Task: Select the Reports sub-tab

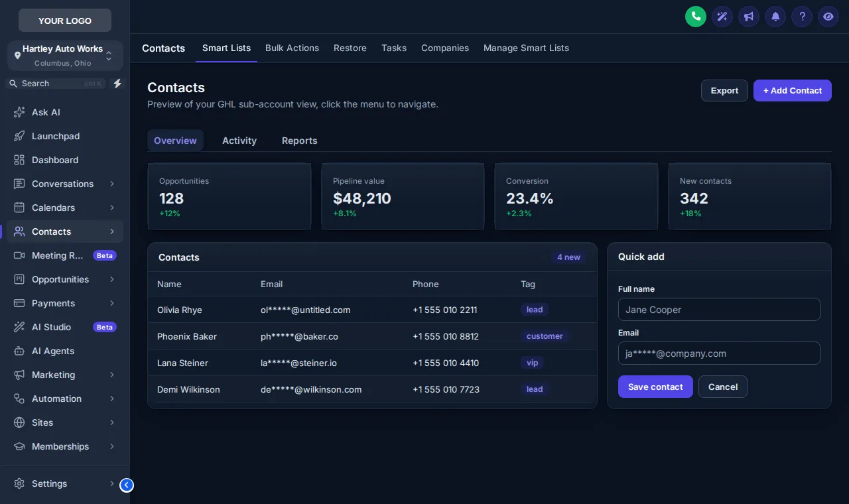Action: 299,141
